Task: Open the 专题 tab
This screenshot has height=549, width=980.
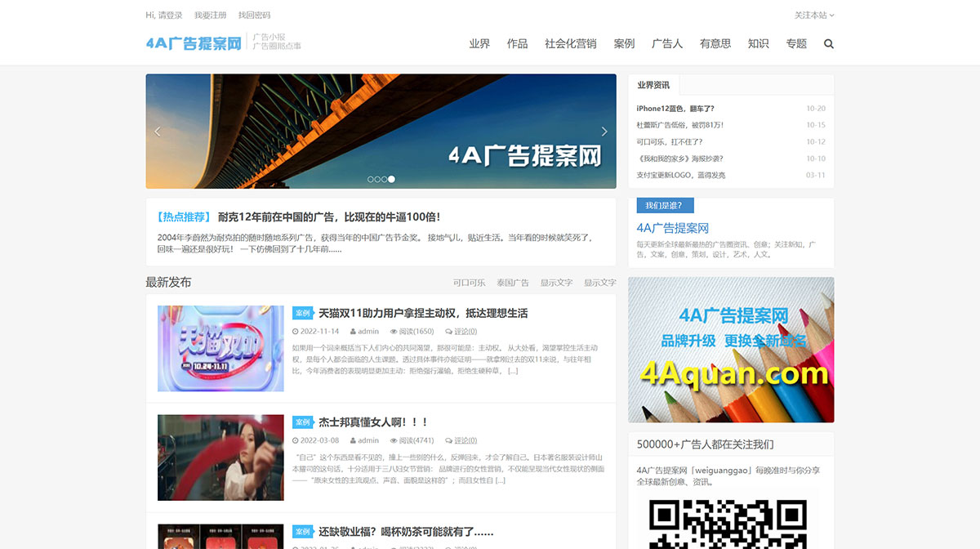Action: (x=795, y=44)
